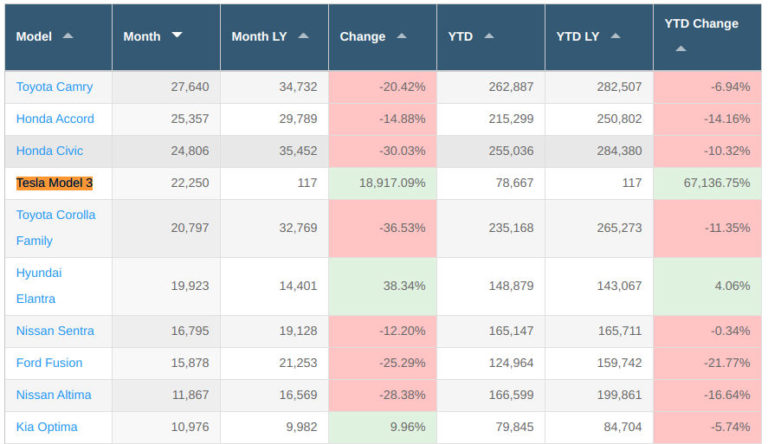Click Honda Civic change -30.03%
This screenshot has width=768, height=444.
(x=402, y=150)
